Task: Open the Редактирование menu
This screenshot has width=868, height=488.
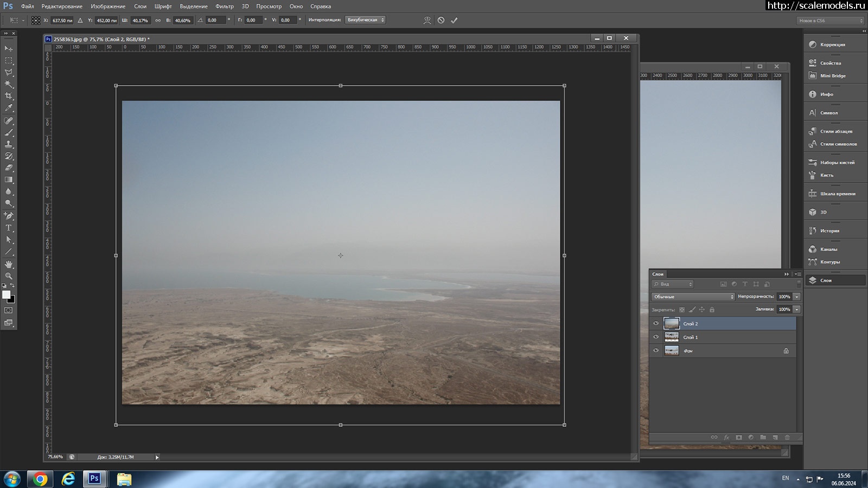Action: pos(62,7)
